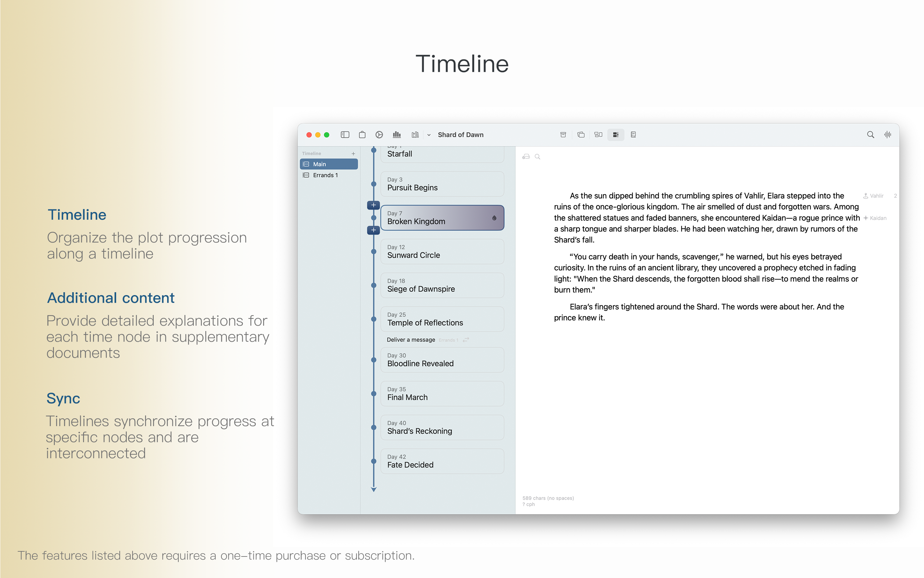The height and width of the screenshot is (578, 924).
Task: Select the Broken Kingdom node card
Action: pyautogui.click(x=442, y=218)
